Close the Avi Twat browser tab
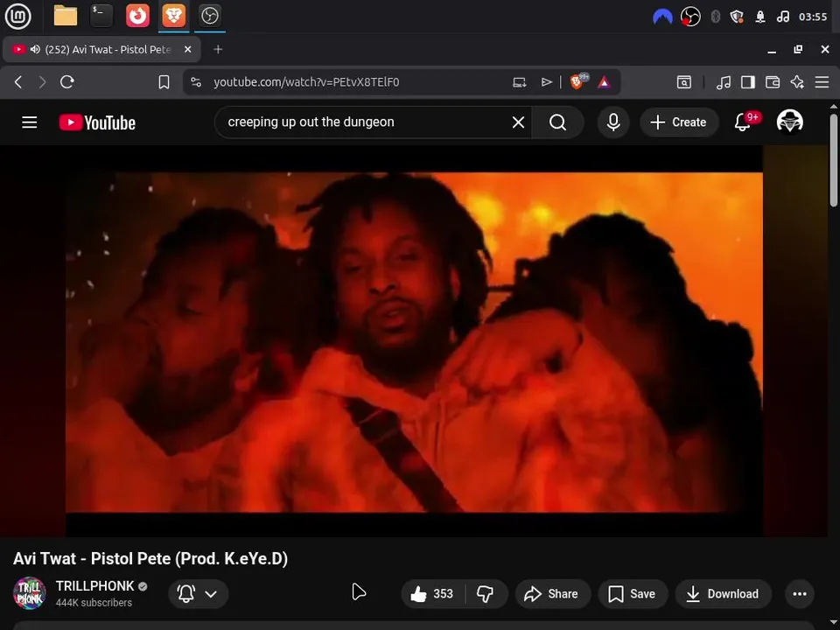This screenshot has width=840, height=630. pos(187,49)
